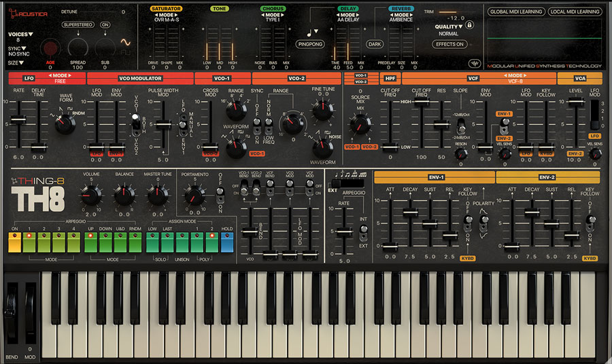Select the square wave sub-oscillator icon
Viewport: 612px width, 364px height.
125,52
